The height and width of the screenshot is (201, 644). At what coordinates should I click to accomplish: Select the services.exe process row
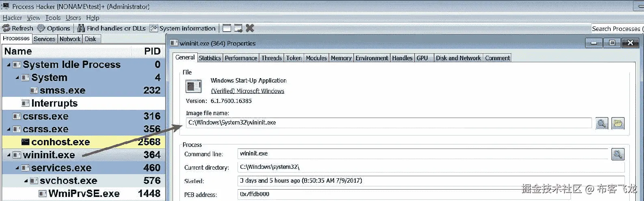(83, 168)
